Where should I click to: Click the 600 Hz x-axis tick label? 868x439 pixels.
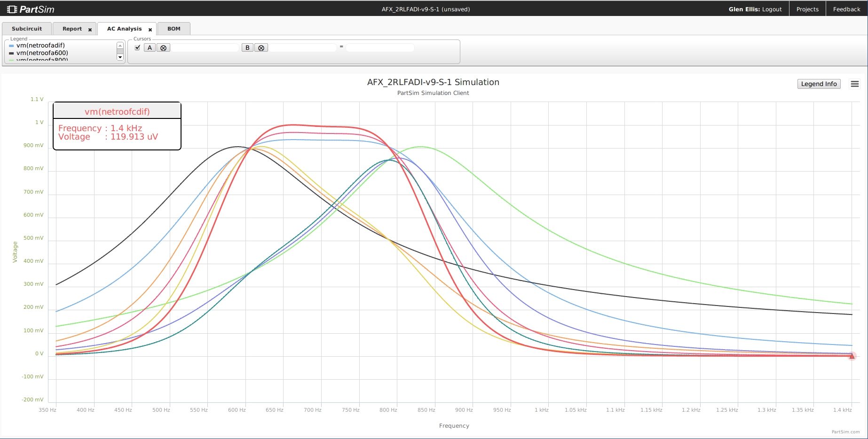pos(237,410)
